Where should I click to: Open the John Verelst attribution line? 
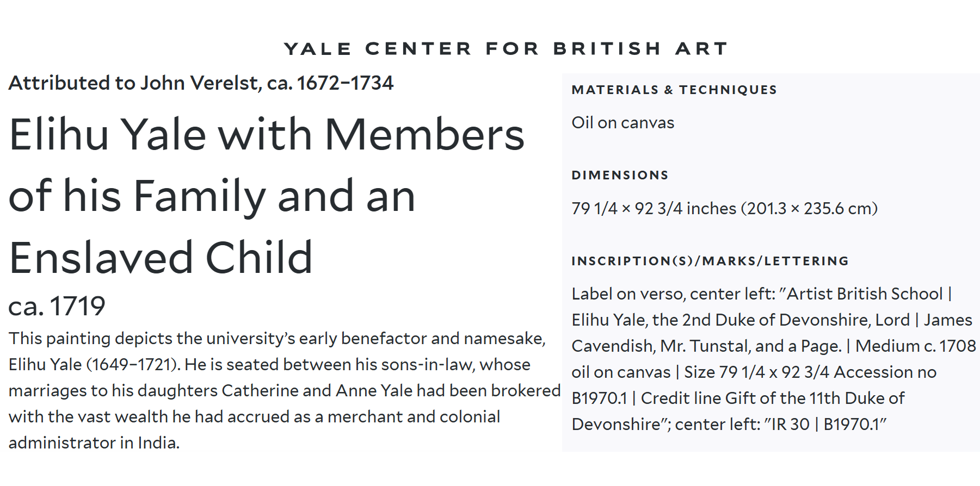[x=201, y=83]
